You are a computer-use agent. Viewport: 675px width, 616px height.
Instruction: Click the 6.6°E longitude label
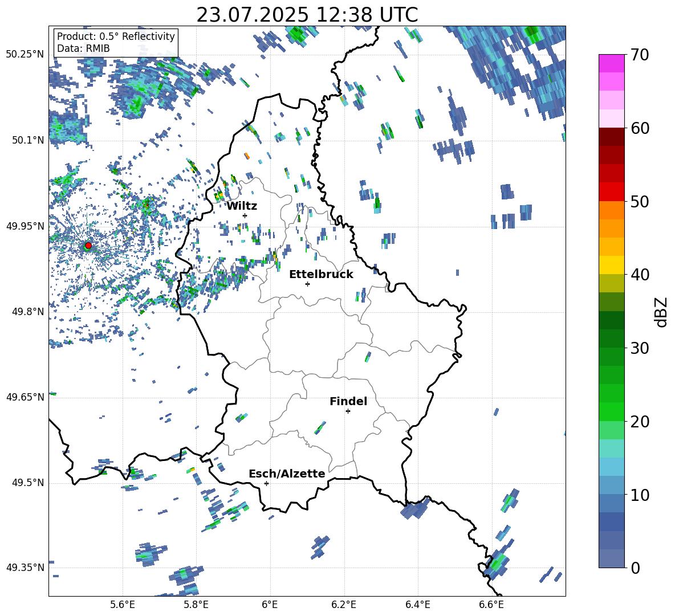pyautogui.click(x=491, y=605)
